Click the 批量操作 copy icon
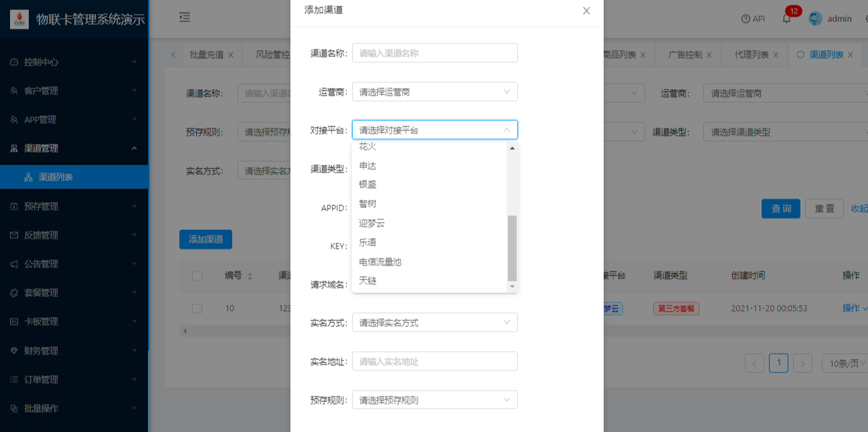 [x=14, y=409]
